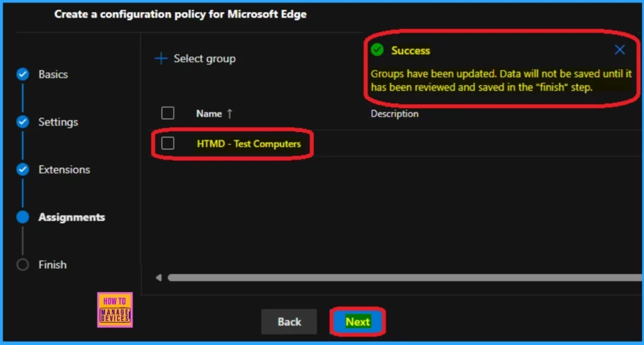
Task: Click the Name column sort arrow
Action: [x=230, y=114]
